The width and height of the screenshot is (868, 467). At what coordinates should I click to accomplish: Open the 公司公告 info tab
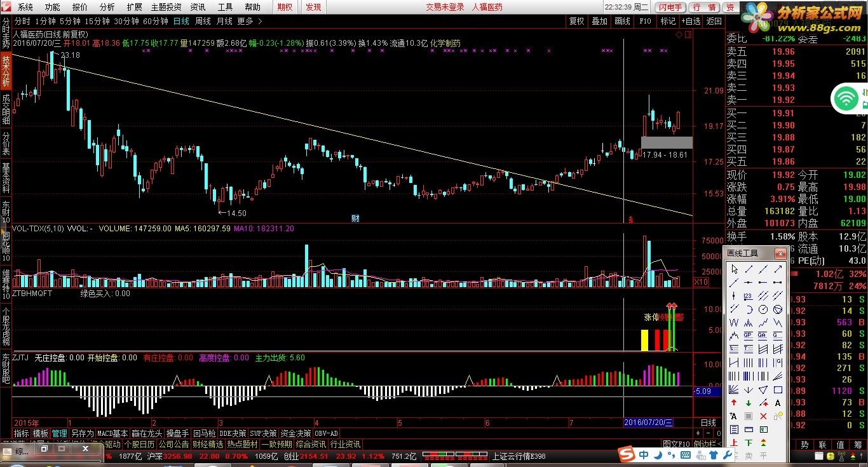(173, 444)
